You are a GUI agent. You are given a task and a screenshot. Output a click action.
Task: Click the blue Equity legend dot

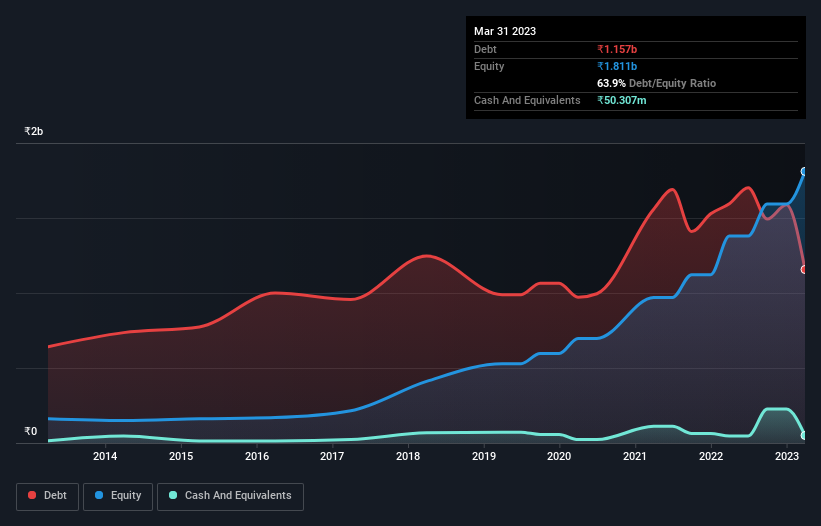coord(99,495)
